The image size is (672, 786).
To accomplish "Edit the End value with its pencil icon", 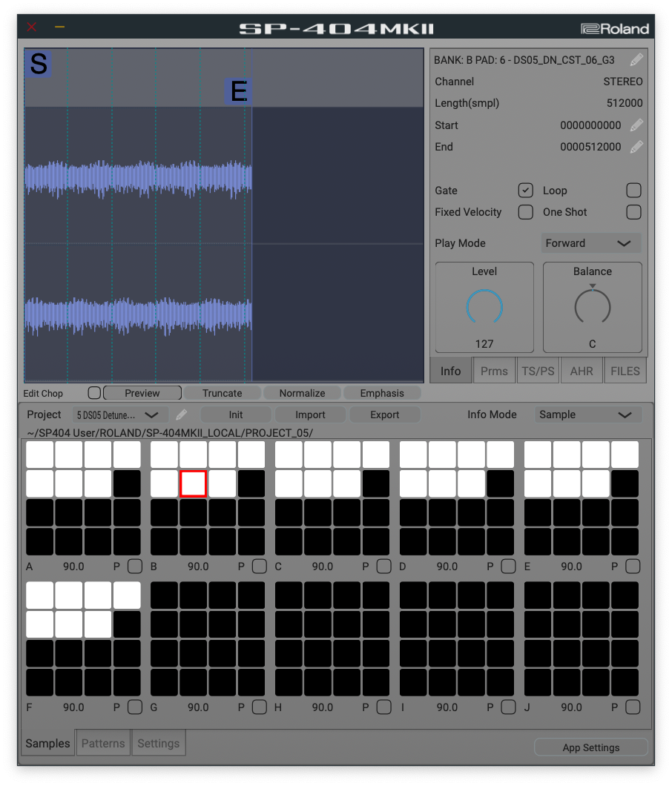I will coord(636,147).
